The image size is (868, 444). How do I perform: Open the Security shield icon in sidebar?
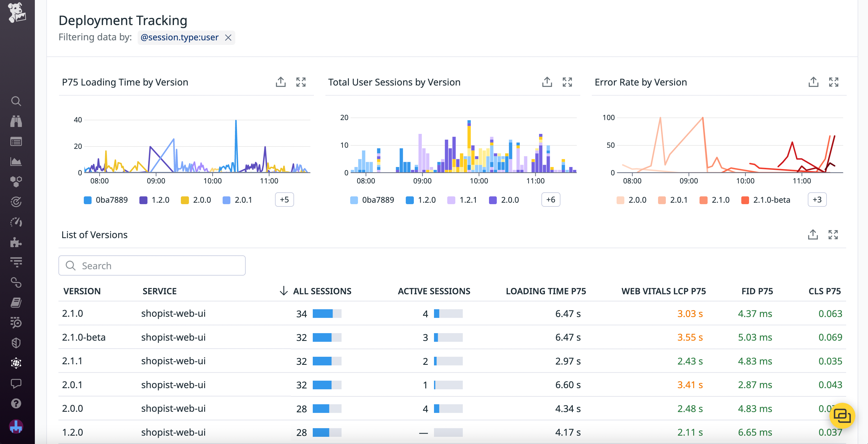pos(16,343)
